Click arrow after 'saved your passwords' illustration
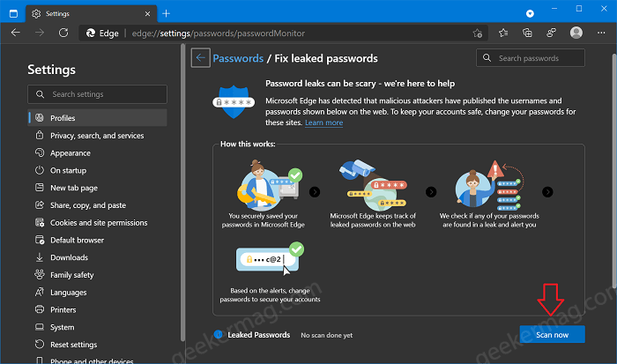 pyautogui.click(x=315, y=192)
